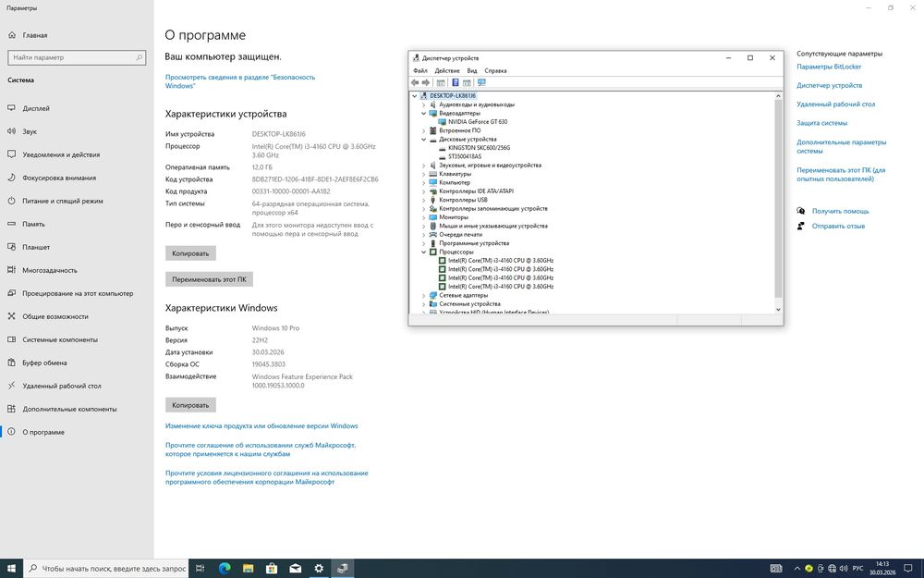Open the Звук speaker icon in sidebar
The height and width of the screenshot is (578, 924).
click(11, 131)
